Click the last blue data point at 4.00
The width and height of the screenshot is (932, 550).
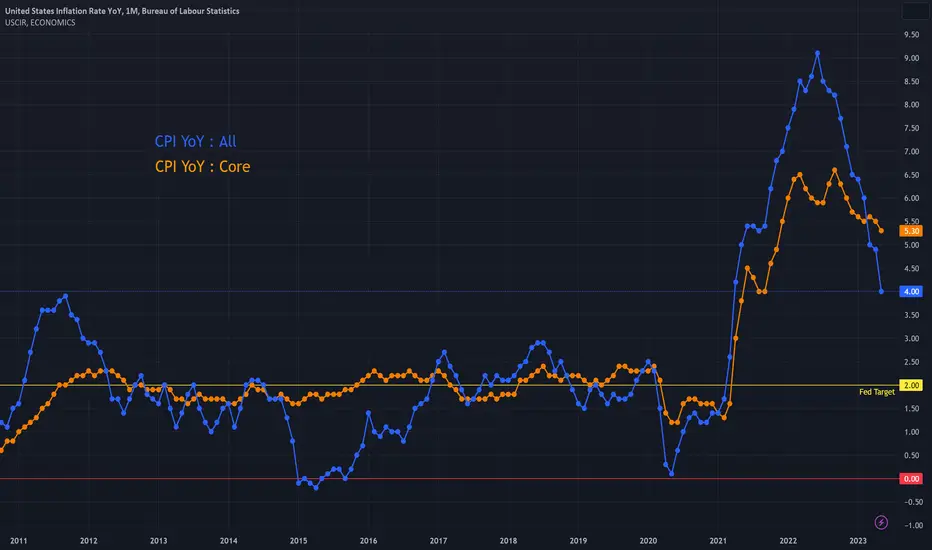click(881, 291)
